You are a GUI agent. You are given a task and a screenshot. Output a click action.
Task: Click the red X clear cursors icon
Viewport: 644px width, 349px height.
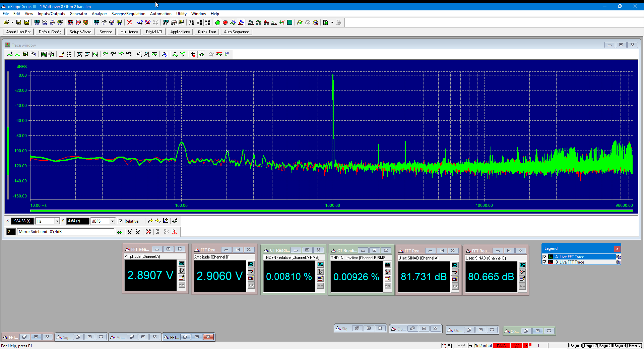pyautogui.click(x=148, y=231)
